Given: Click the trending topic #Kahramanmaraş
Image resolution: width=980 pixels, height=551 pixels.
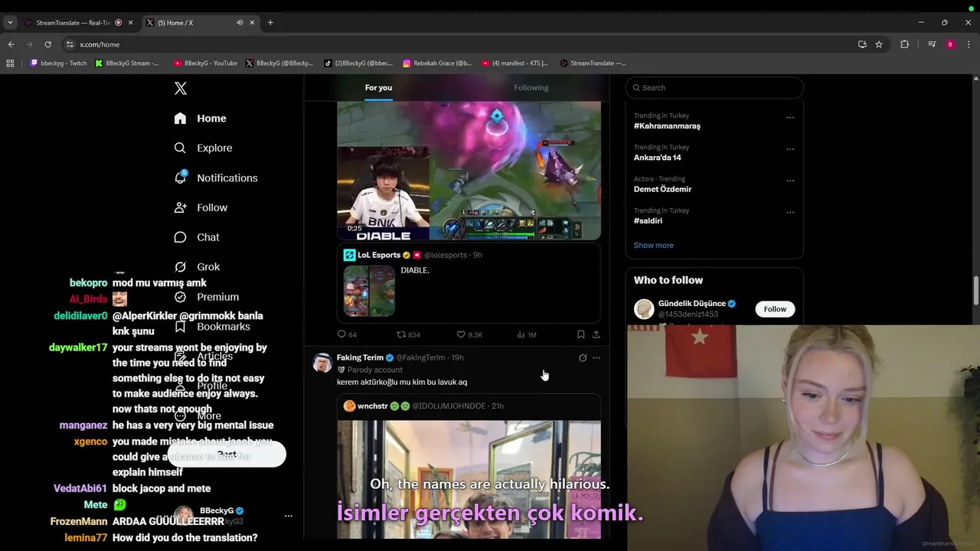Looking at the screenshot, I should (667, 126).
